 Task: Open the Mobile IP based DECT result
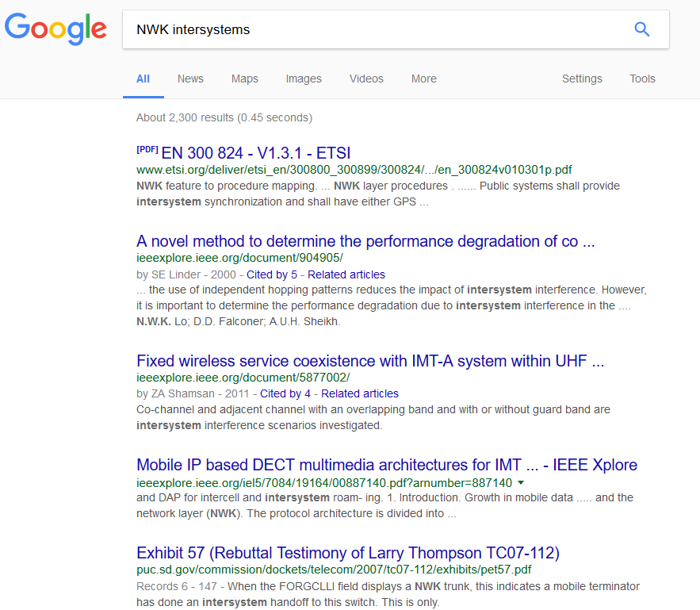point(387,465)
